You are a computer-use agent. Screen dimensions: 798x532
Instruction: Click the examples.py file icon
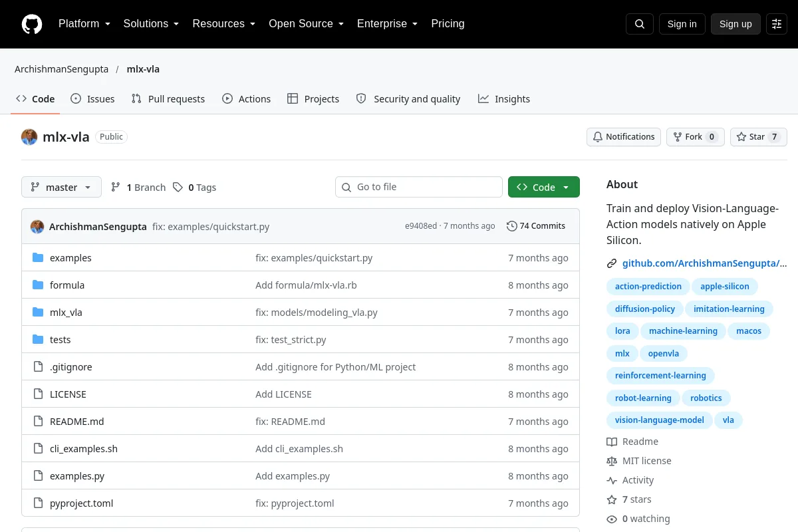click(38, 476)
